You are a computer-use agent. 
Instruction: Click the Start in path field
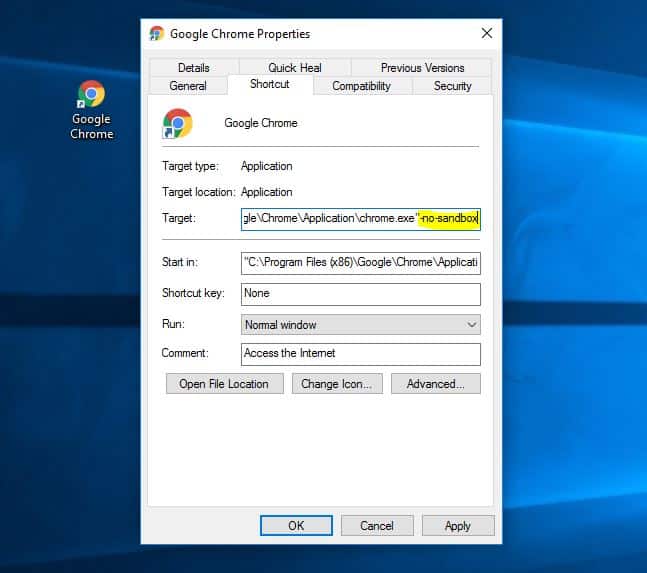(x=361, y=263)
